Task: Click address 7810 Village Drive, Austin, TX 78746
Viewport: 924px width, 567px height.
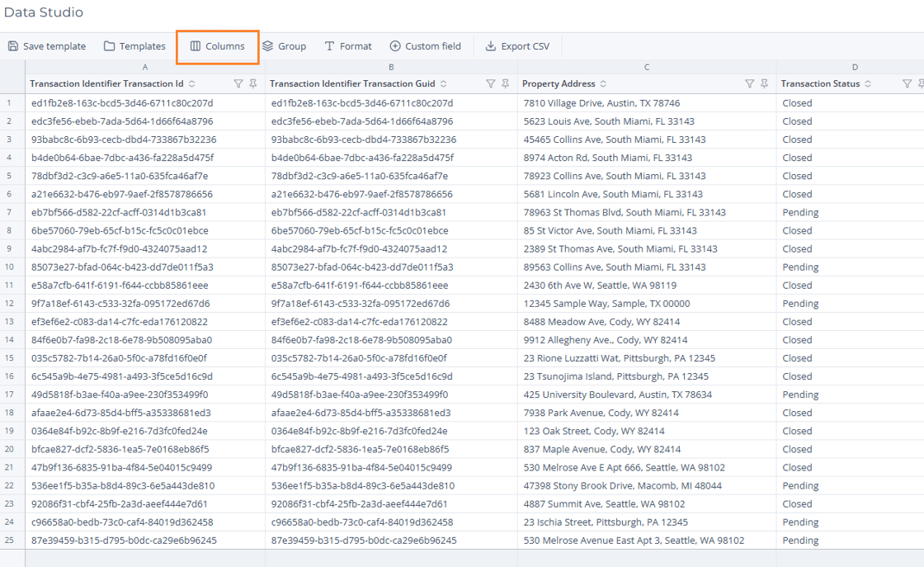Action: (x=601, y=103)
